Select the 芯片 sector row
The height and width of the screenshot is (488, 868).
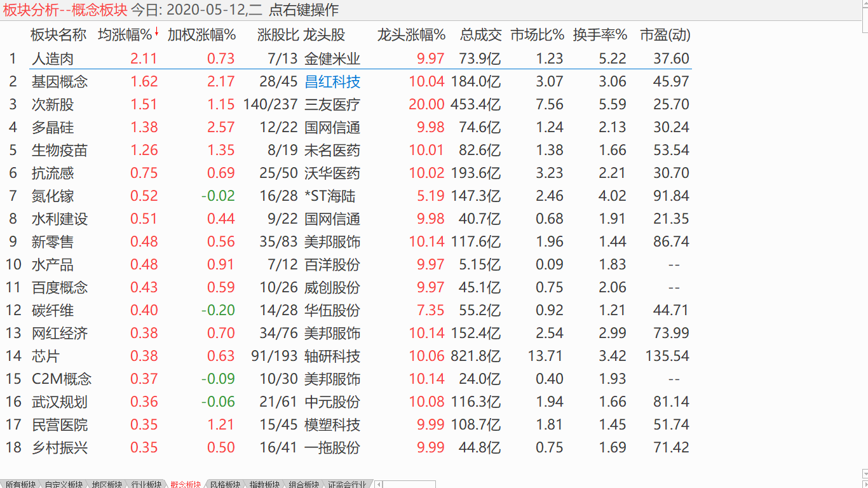(x=347, y=356)
